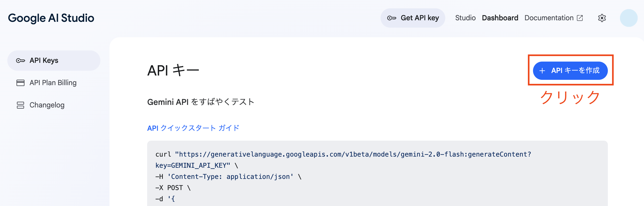Switch to the Dashboard tab
The height and width of the screenshot is (206, 644).
click(500, 18)
